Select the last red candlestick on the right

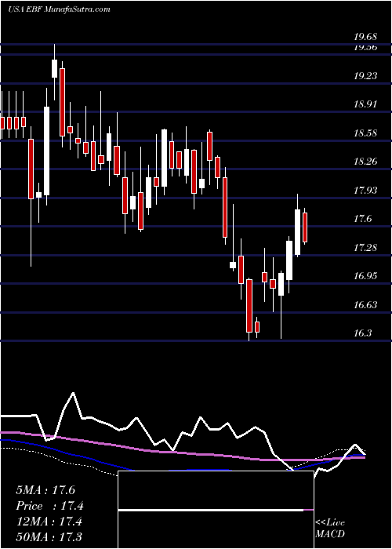coord(305,227)
